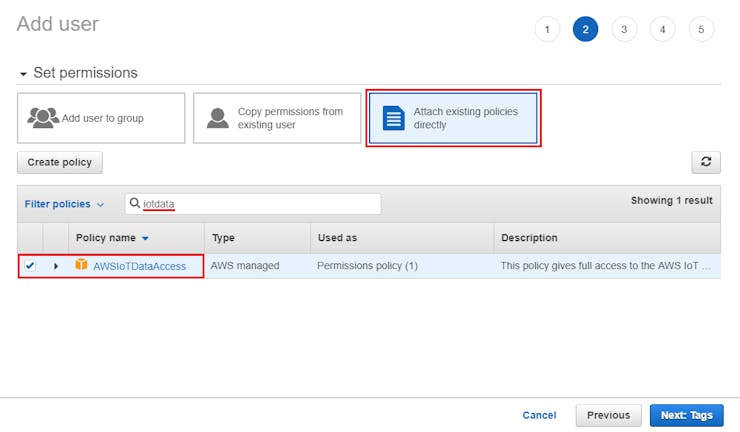Focus the policy search field containing iotdata
The height and width of the screenshot is (432, 740).
coord(260,204)
